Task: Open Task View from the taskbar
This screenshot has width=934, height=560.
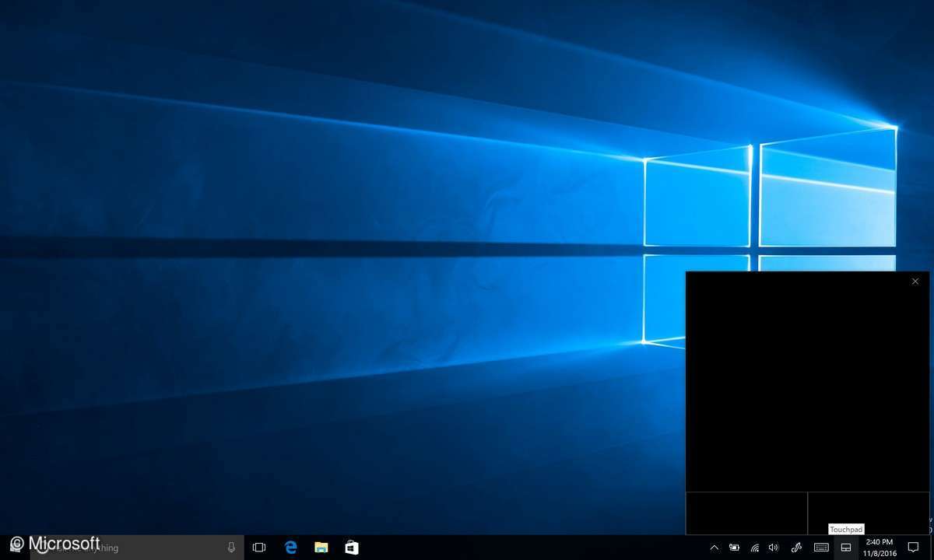Action: [x=259, y=548]
